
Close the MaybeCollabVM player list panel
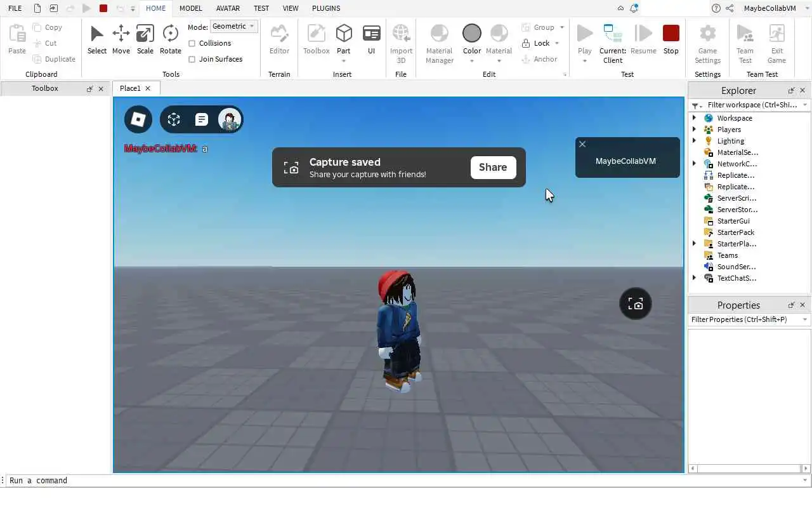pos(582,144)
